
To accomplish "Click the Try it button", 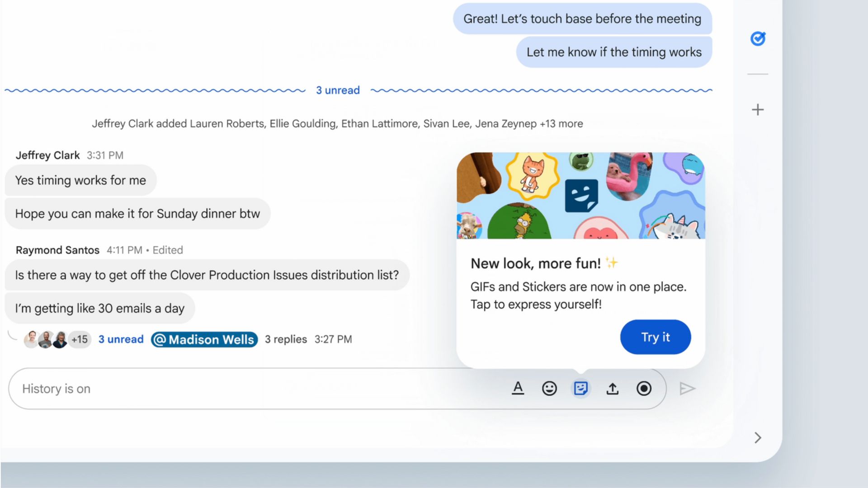I will (656, 337).
